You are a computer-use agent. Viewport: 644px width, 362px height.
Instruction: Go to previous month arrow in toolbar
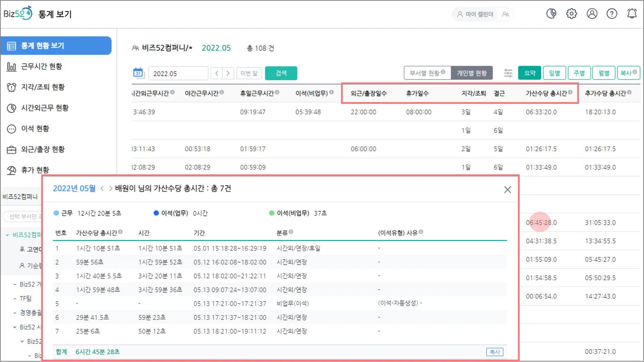tap(217, 73)
